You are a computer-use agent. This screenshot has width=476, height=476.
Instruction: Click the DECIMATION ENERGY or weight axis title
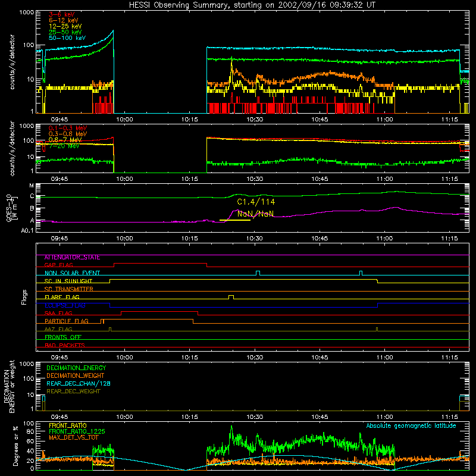[x=8, y=386]
